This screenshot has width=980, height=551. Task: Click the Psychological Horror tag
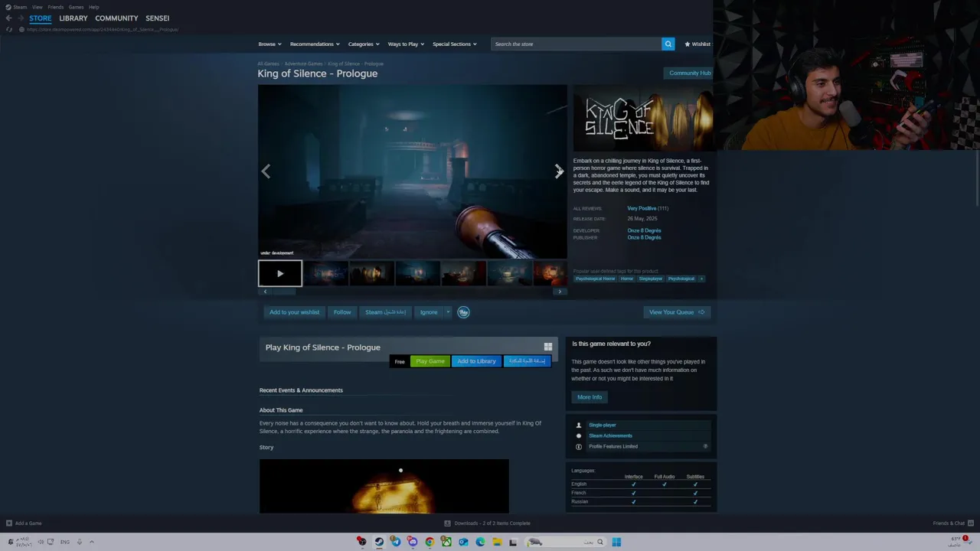coord(595,279)
